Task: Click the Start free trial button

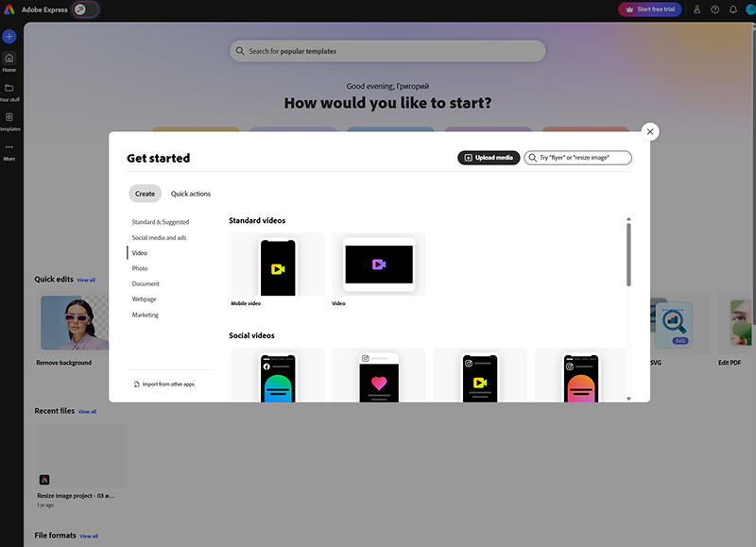Action: point(649,9)
